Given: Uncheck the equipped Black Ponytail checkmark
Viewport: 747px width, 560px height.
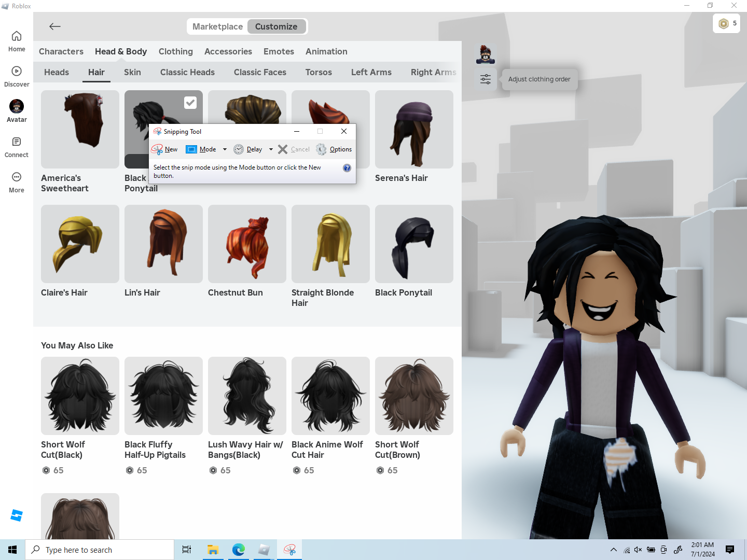Looking at the screenshot, I should tap(190, 103).
